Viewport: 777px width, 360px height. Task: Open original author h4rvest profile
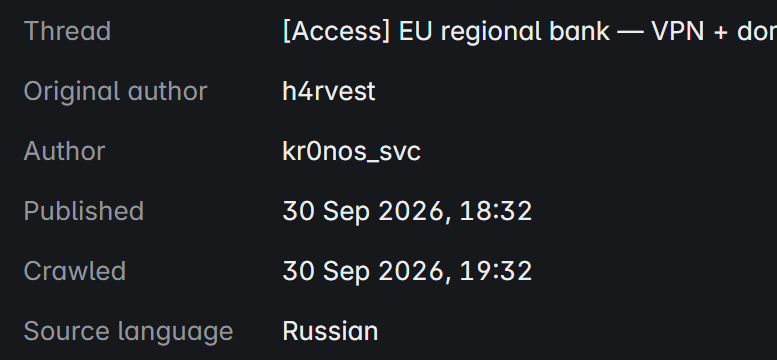tap(329, 92)
